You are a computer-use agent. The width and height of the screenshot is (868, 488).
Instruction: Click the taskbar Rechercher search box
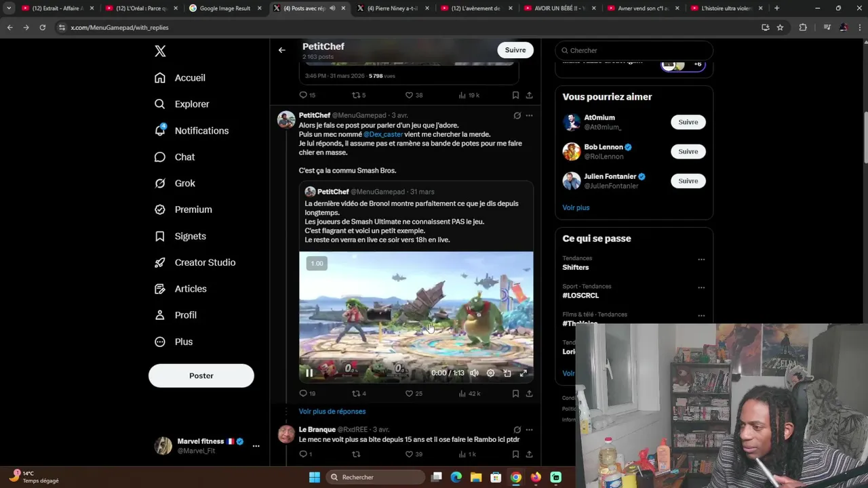[374, 477]
